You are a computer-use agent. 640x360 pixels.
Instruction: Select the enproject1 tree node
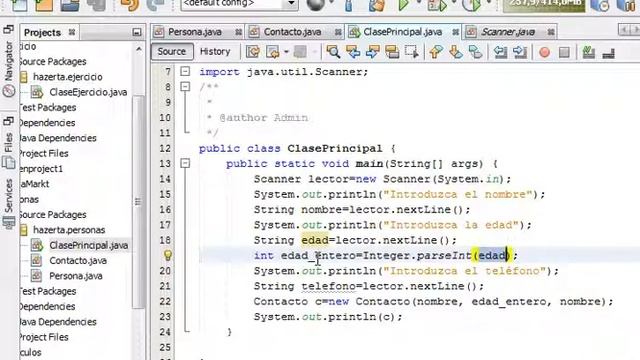tap(41, 169)
